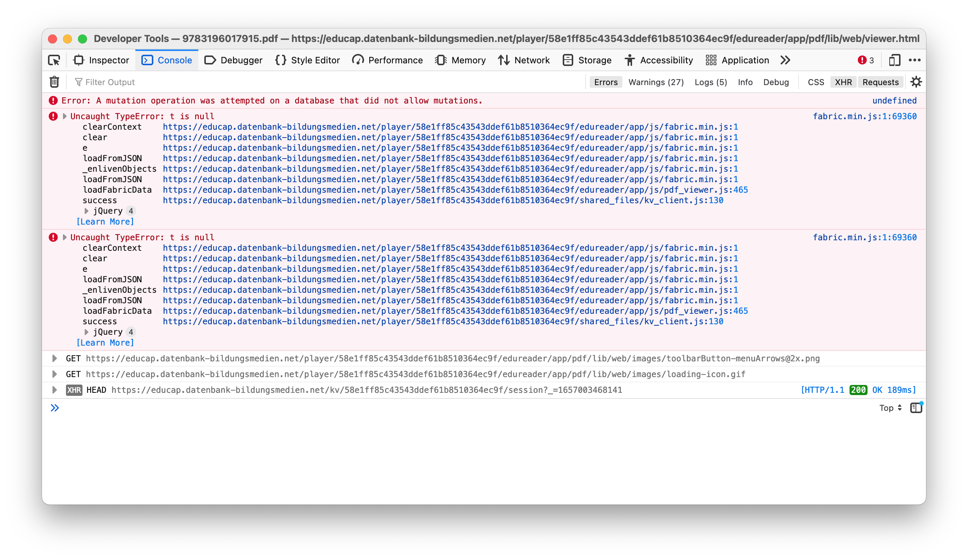Focus the Filter Output field

coord(327,82)
